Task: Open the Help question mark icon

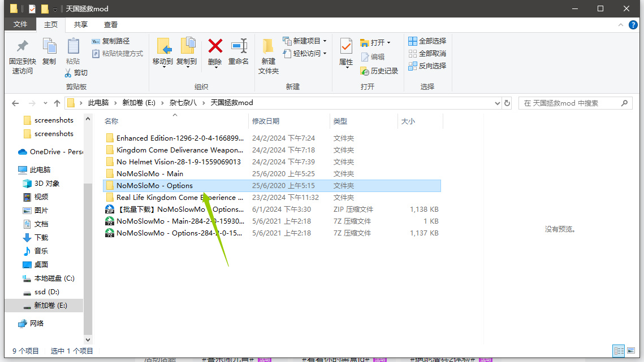Action: pos(633,25)
